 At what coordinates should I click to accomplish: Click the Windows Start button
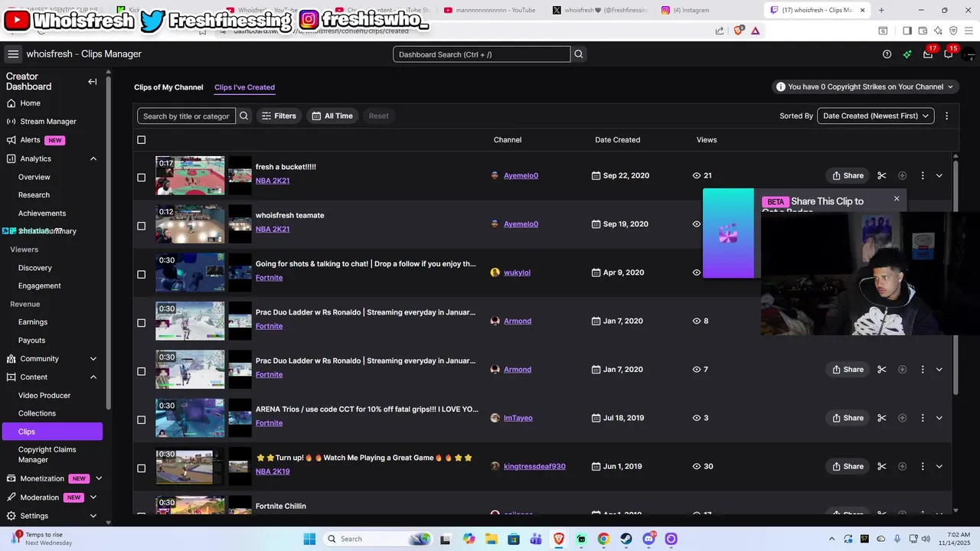(309, 539)
